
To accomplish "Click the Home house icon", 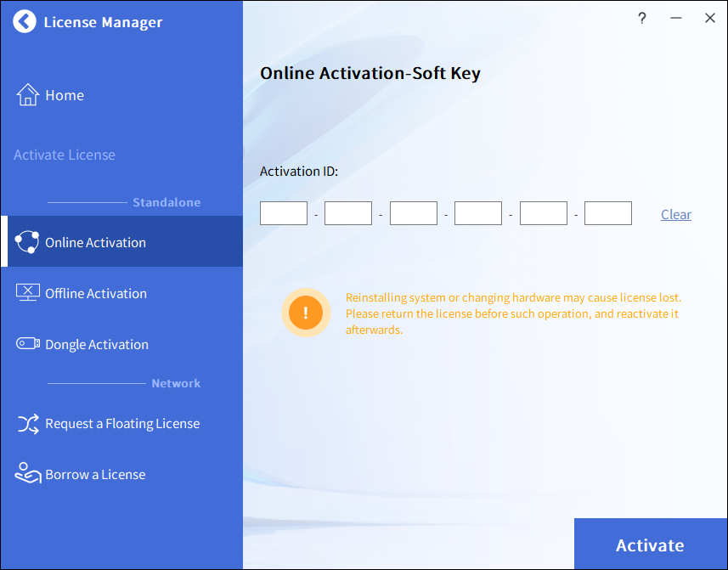I will [28, 95].
